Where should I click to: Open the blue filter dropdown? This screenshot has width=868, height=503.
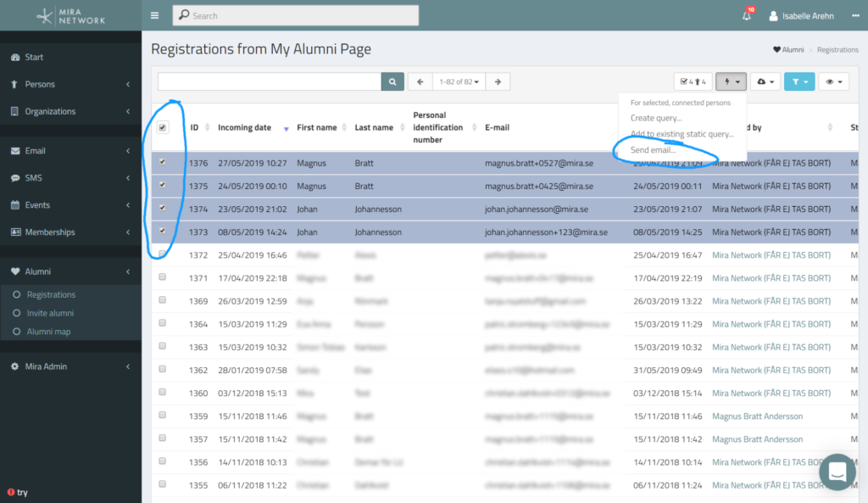pos(799,81)
